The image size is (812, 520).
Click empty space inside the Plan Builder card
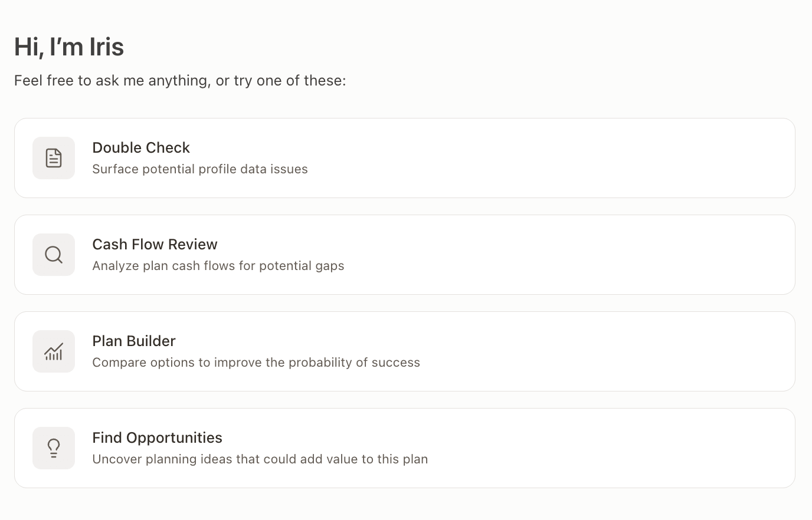[590, 351]
